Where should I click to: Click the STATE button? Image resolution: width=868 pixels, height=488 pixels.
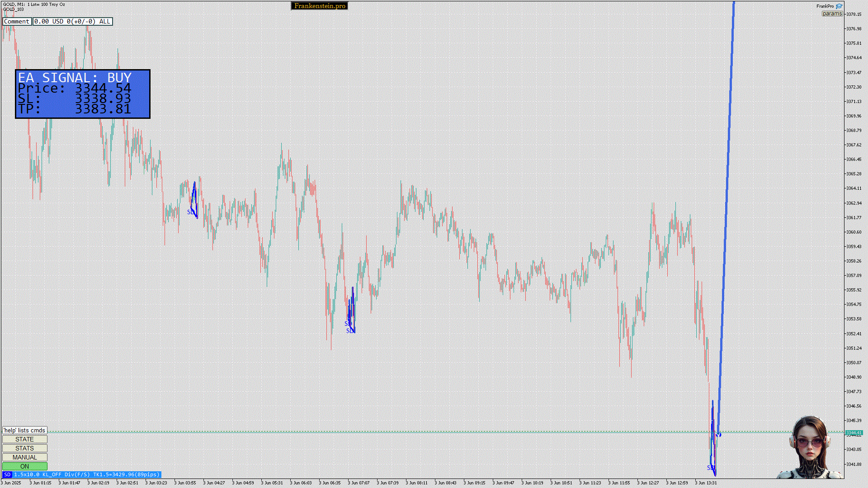coord(24,440)
